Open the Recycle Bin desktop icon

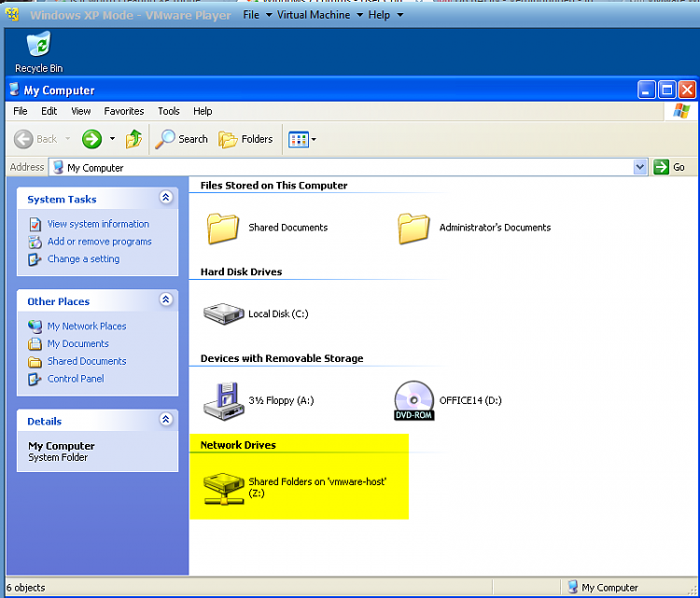38,51
